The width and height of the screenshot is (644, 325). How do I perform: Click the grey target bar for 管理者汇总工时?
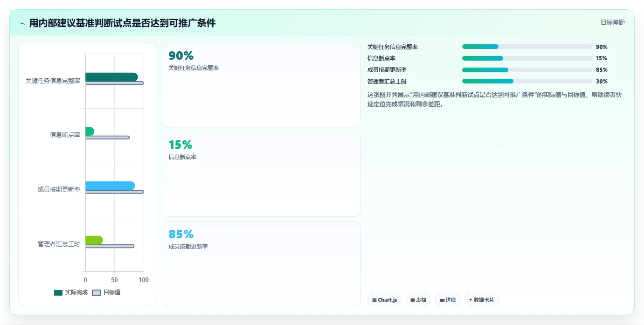point(110,246)
